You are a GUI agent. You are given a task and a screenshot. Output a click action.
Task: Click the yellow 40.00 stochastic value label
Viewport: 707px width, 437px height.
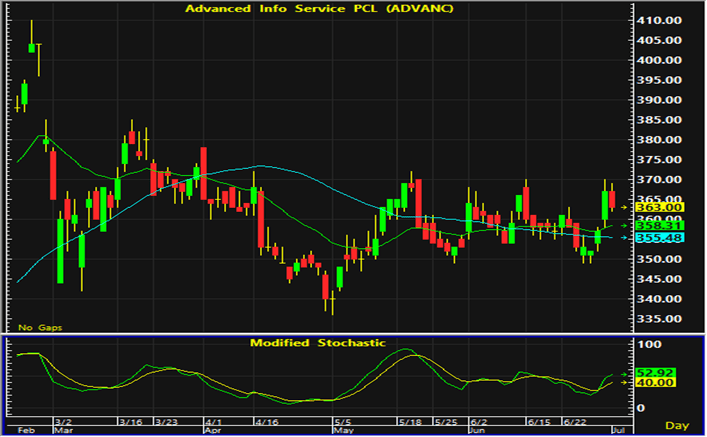[655, 382]
